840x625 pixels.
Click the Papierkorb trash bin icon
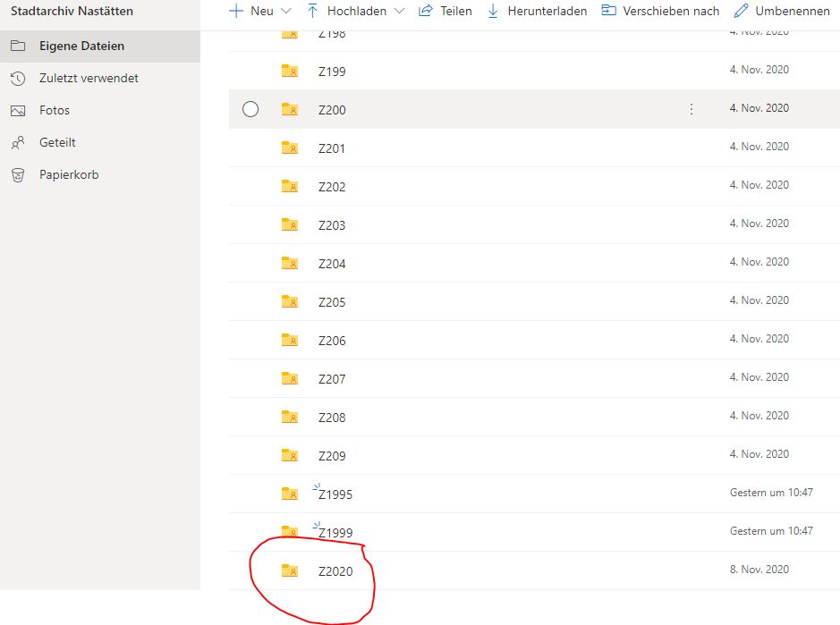[18, 175]
